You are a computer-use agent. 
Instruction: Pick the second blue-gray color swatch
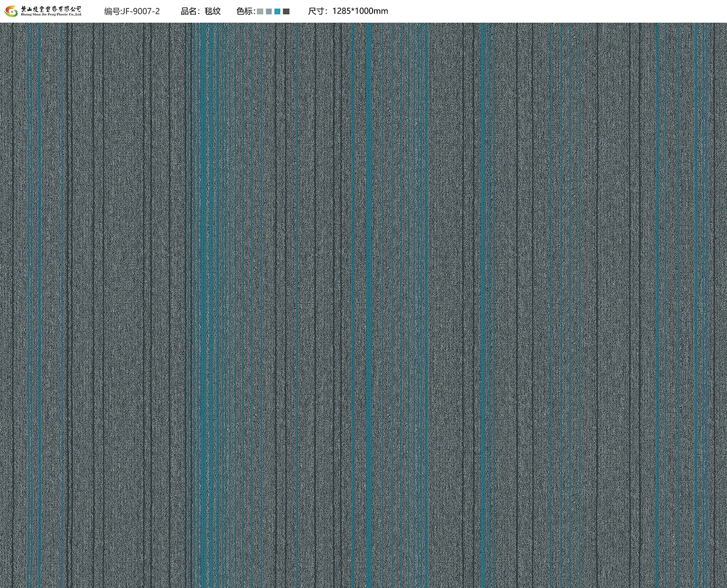pyautogui.click(x=269, y=11)
